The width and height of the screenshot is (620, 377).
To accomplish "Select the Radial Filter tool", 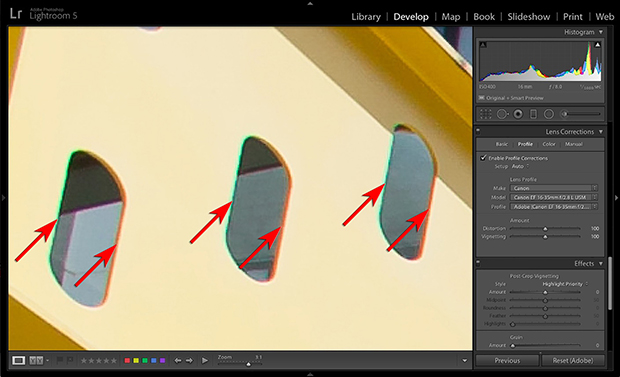I will pyautogui.click(x=549, y=114).
